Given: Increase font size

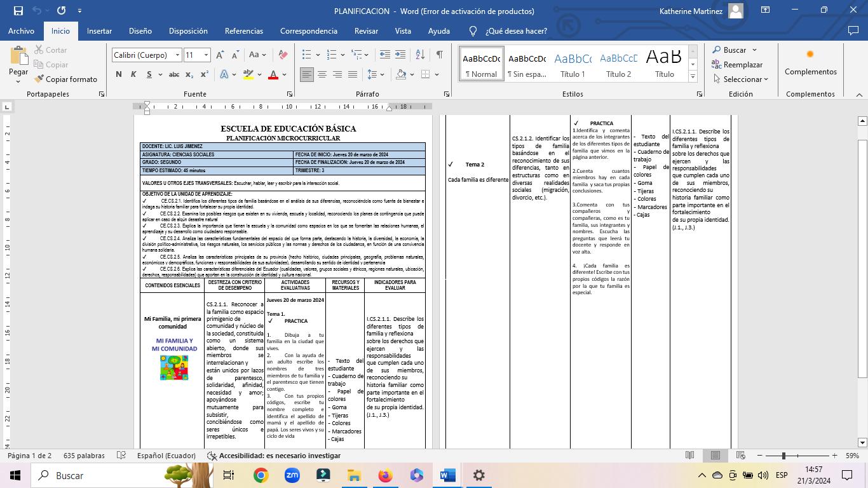Looking at the screenshot, I should click(220, 55).
